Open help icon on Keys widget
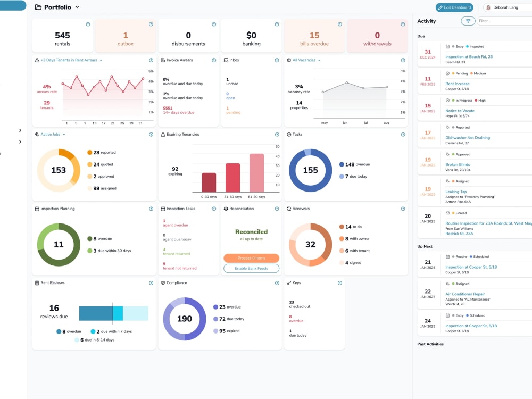 [339, 283]
